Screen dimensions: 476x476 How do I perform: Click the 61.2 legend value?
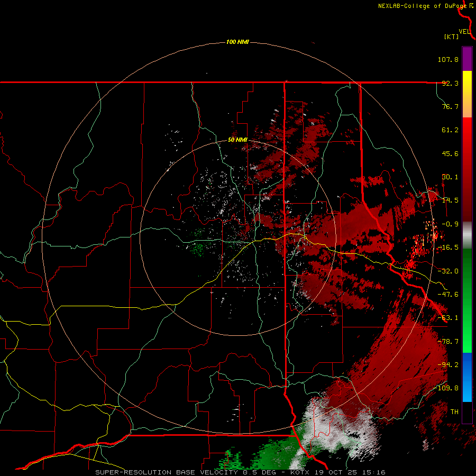pyautogui.click(x=450, y=130)
